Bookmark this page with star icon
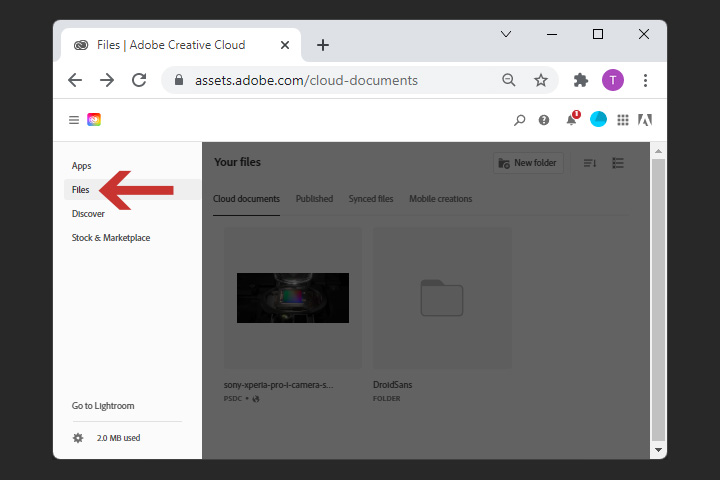Image resolution: width=720 pixels, height=480 pixels. 541,80
